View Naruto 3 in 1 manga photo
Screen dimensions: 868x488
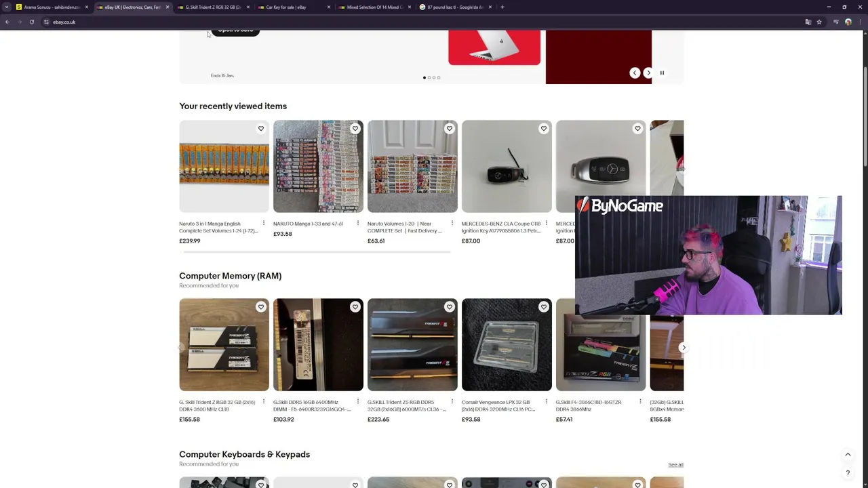224,166
